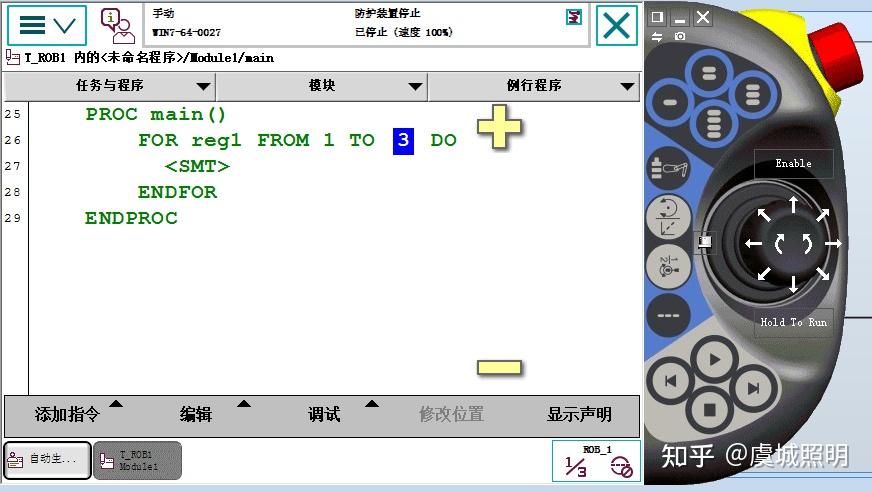Screen dimensions: 872x491
Task: Click the ENDPROC line
Action: coord(131,218)
